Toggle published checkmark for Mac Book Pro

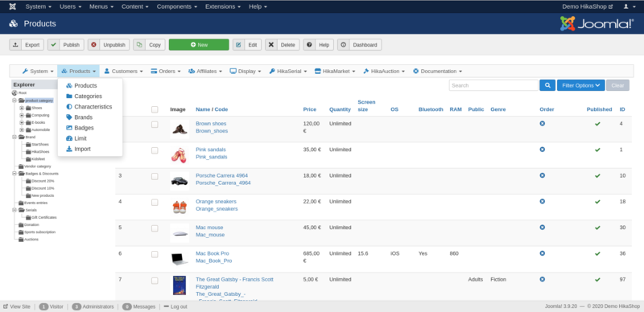pyautogui.click(x=597, y=254)
